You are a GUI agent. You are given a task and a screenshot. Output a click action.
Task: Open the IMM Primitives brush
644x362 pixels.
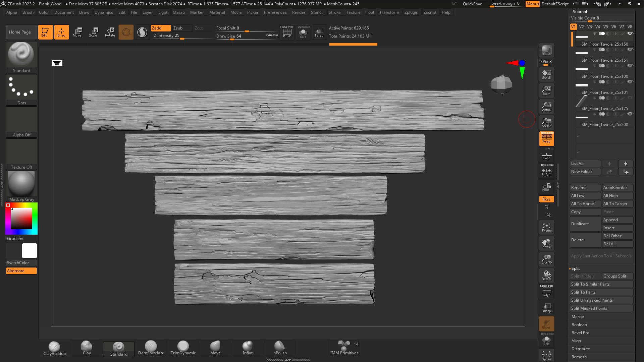click(344, 348)
